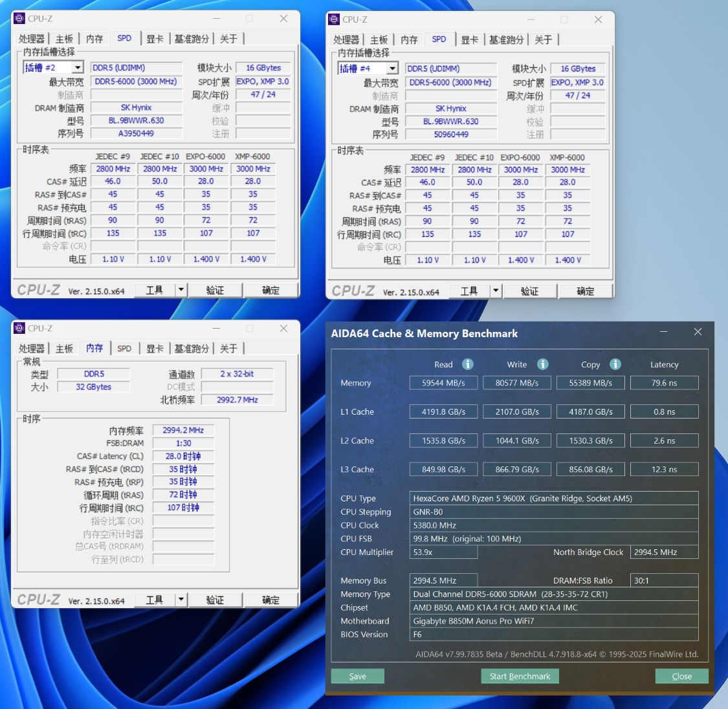
Task: Expand 工具 dropdown arrow in slot #2 window
Action: pyautogui.click(x=181, y=290)
